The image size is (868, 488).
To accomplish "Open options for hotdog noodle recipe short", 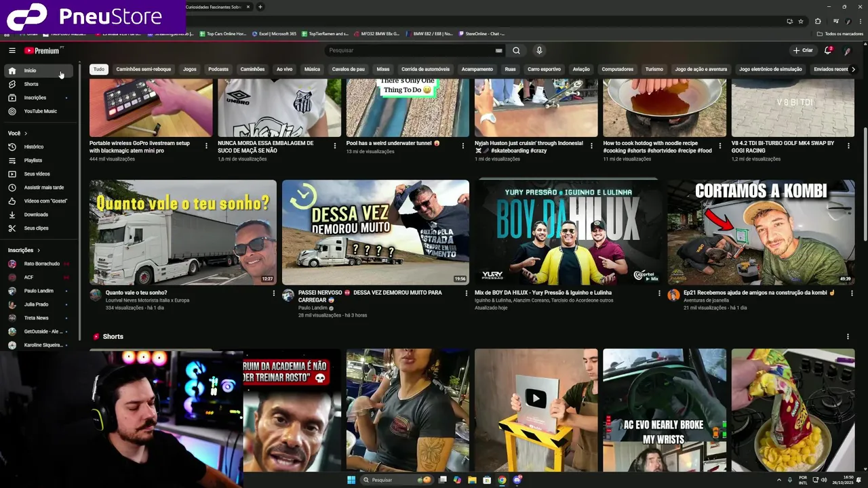I will (x=720, y=144).
